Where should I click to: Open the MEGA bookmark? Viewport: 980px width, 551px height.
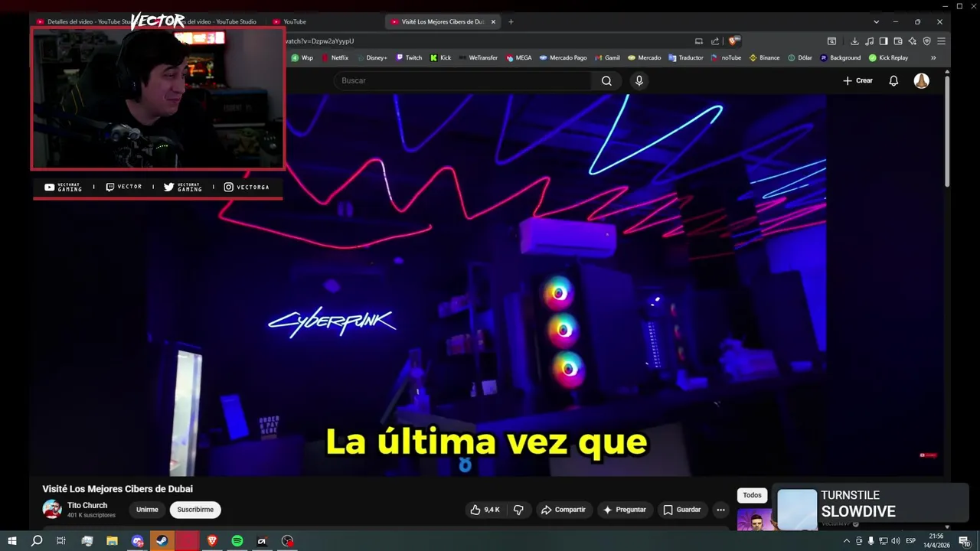[x=518, y=57]
